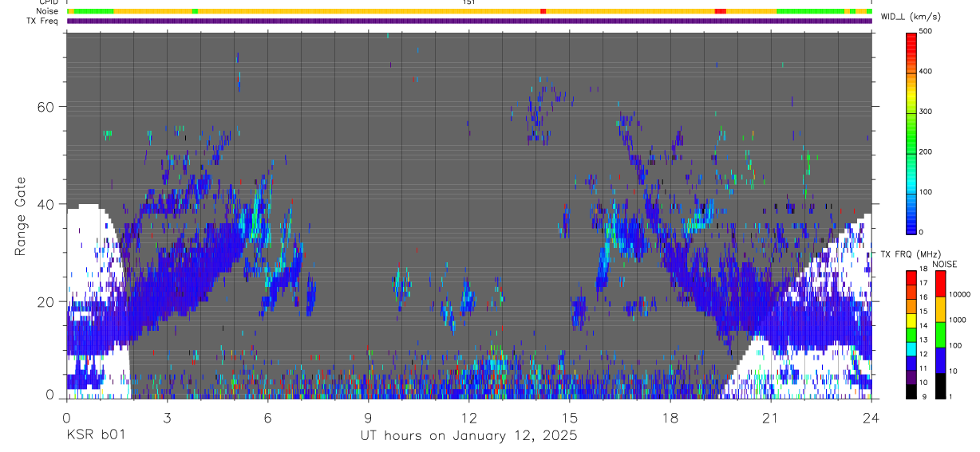Click the 'Range Gate' y-axis title
The image size is (980, 452).
point(21,216)
